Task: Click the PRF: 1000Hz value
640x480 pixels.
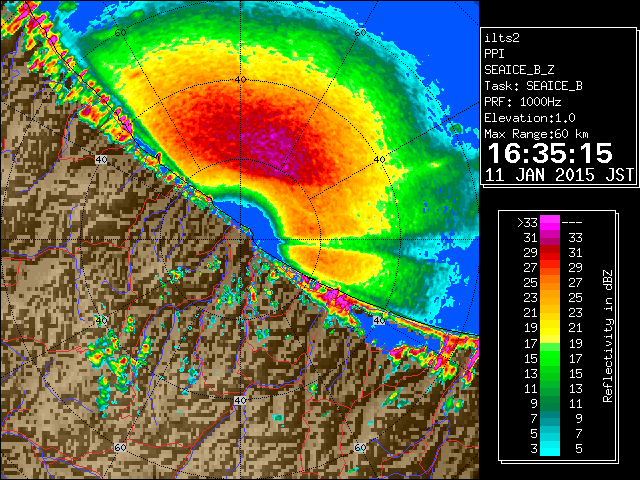Action: (x=523, y=102)
